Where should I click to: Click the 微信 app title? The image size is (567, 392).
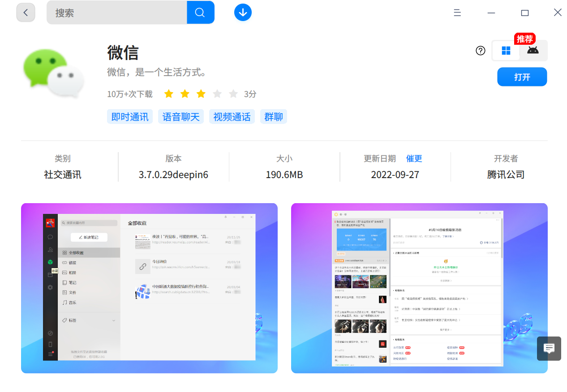[x=123, y=53]
